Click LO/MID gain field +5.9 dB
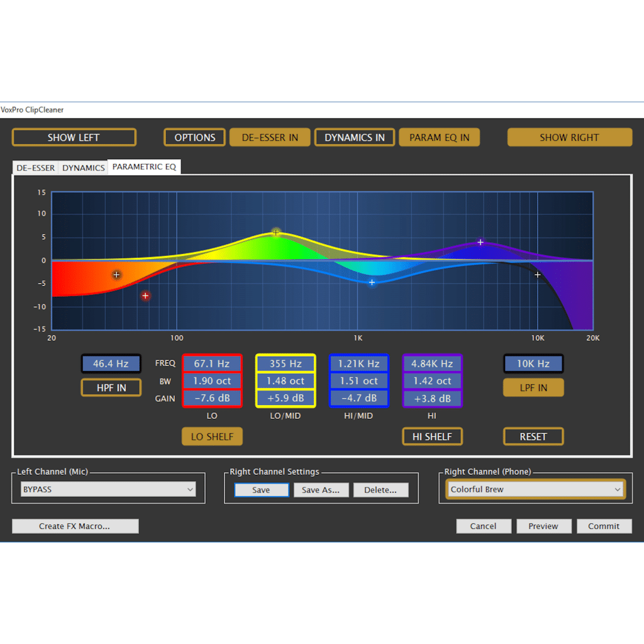This screenshot has height=644, width=644. 286,398
